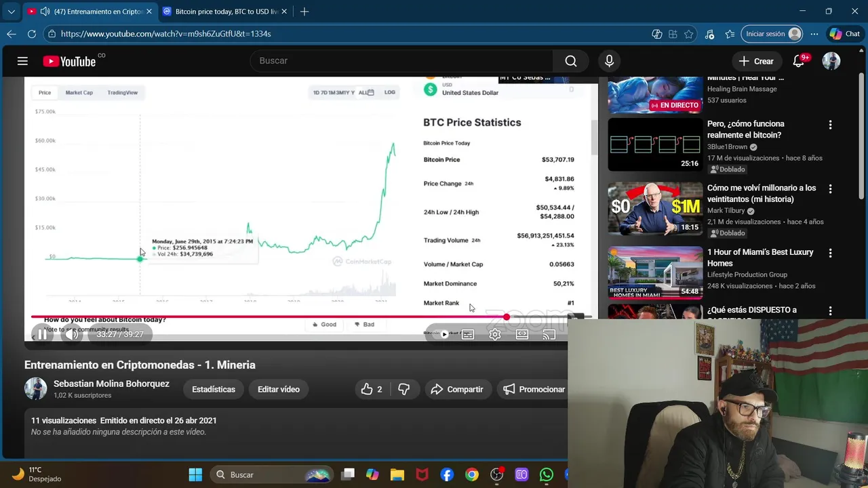Click Doblado badge under 3Blue1Brown video

(728, 169)
